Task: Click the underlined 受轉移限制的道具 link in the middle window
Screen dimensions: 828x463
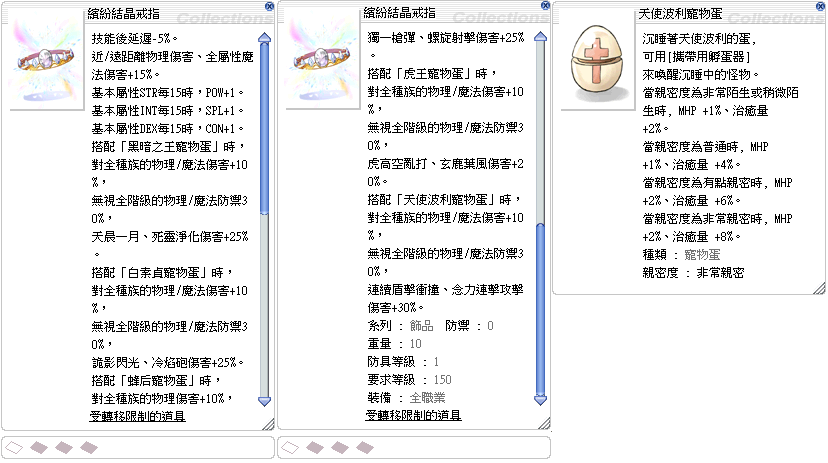Action: (x=414, y=416)
